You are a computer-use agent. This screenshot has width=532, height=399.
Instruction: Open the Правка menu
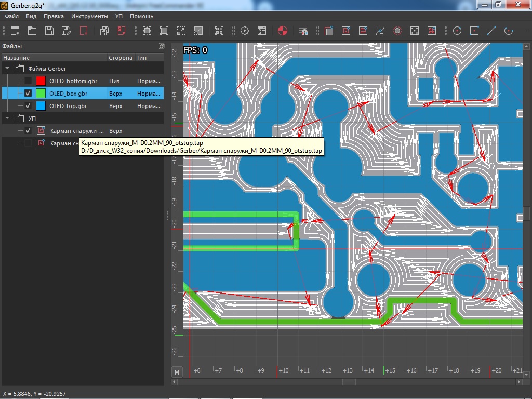pyautogui.click(x=54, y=16)
